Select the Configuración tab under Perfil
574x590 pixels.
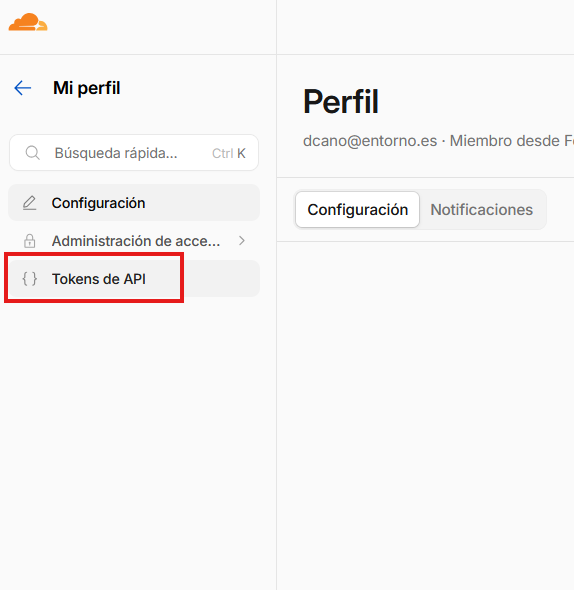[358, 210]
